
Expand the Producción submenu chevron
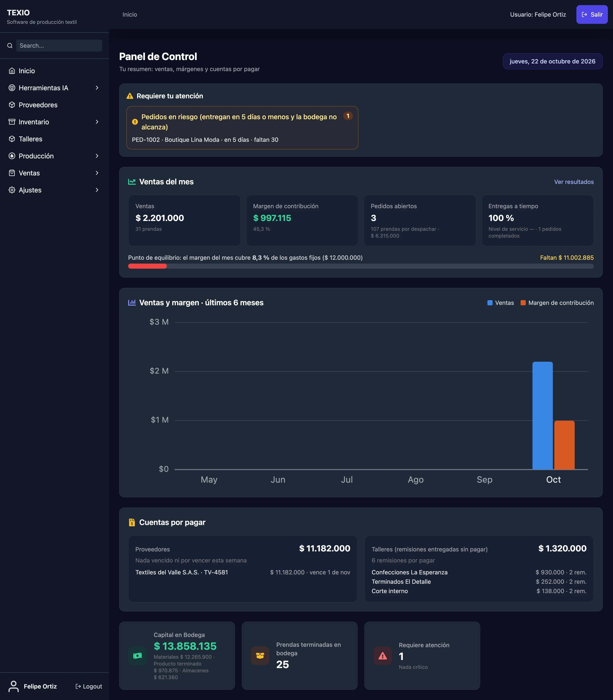97,156
